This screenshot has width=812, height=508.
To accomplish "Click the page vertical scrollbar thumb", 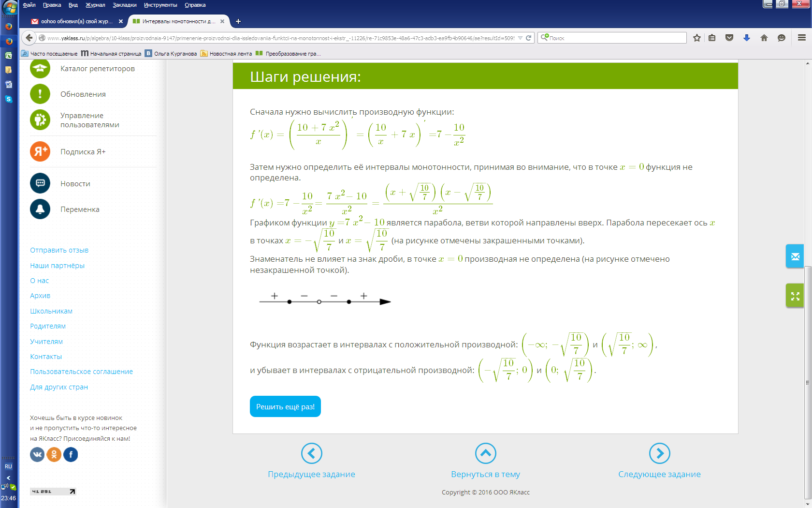I will coord(808,382).
